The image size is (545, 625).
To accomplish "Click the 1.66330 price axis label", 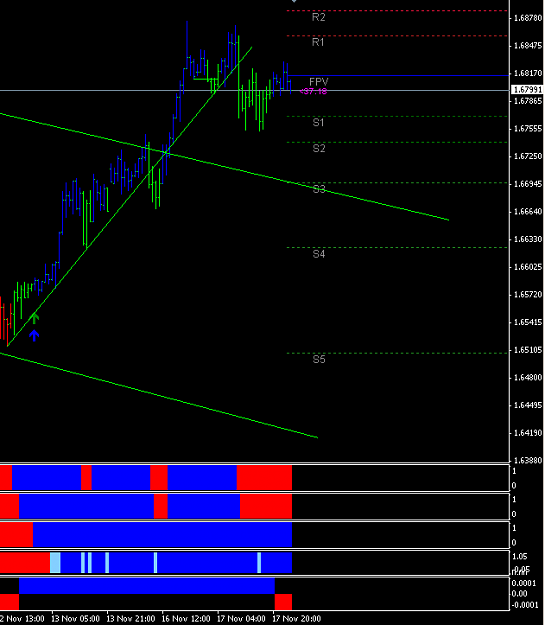I will pos(528,239).
